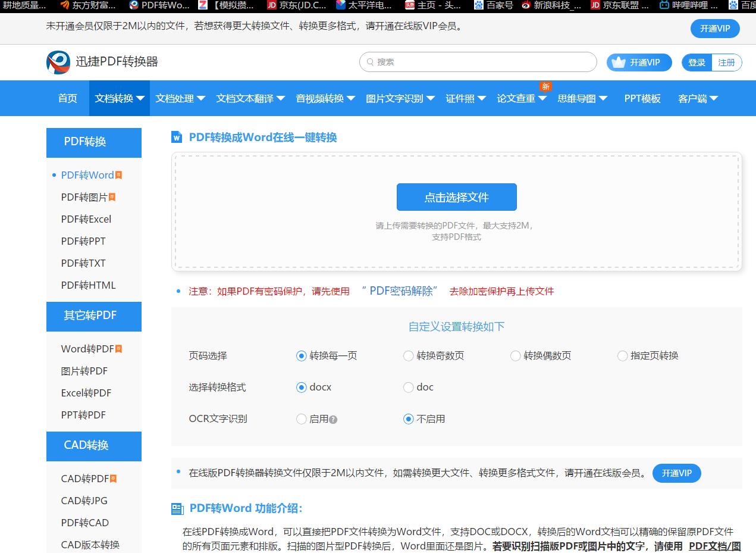The width and height of the screenshot is (756, 553).
Task: Choose doc as the output format
Action: click(x=408, y=387)
